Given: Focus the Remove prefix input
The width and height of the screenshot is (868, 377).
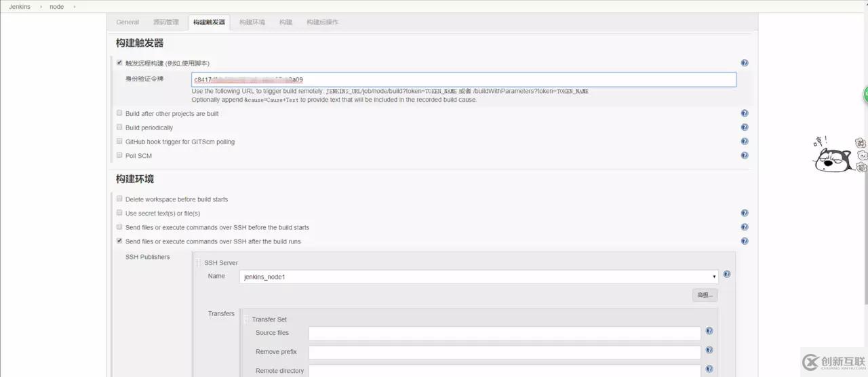Looking at the screenshot, I should coord(505,353).
